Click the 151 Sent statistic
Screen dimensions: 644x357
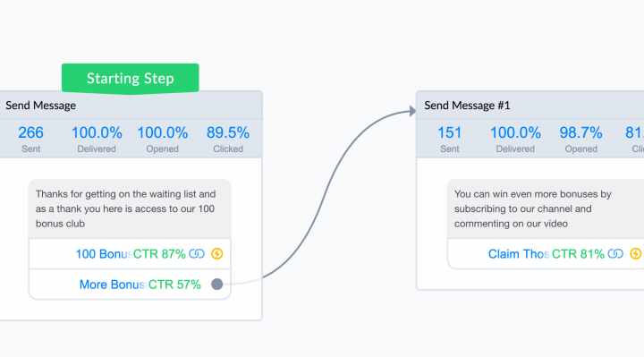[449, 139]
